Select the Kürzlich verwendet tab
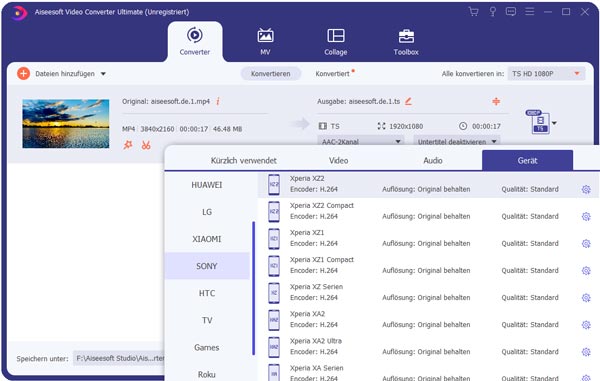600x381 pixels. click(x=243, y=160)
